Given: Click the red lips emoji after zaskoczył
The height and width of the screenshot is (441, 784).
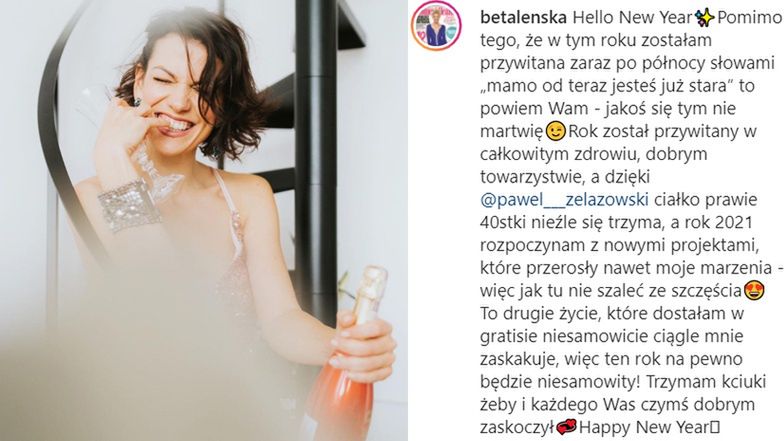Looking at the screenshot, I should (566, 428).
